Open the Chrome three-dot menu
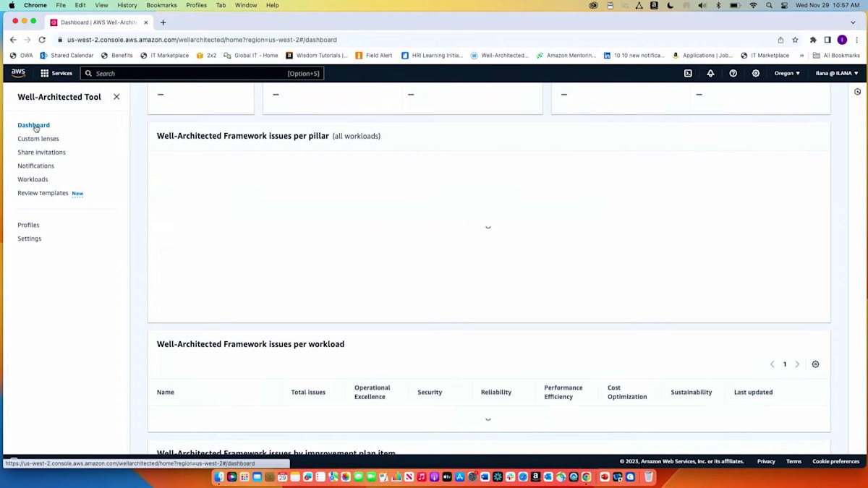The width and height of the screenshot is (868, 488). pyautogui.click(x=856, y=40)
